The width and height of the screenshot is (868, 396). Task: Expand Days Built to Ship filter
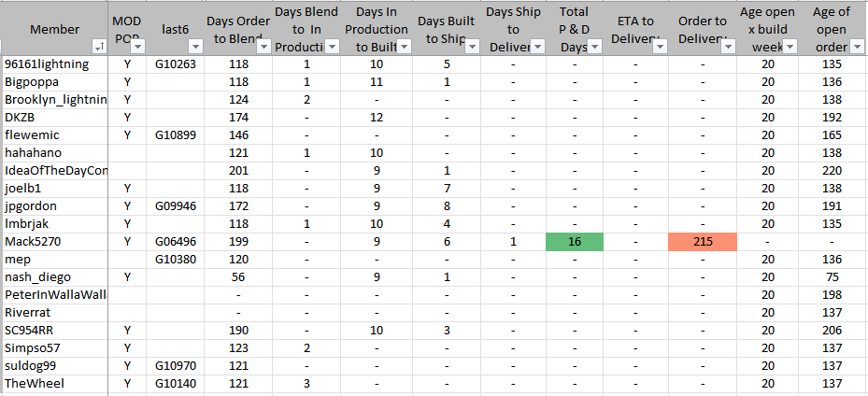click(x=474, y=47)
